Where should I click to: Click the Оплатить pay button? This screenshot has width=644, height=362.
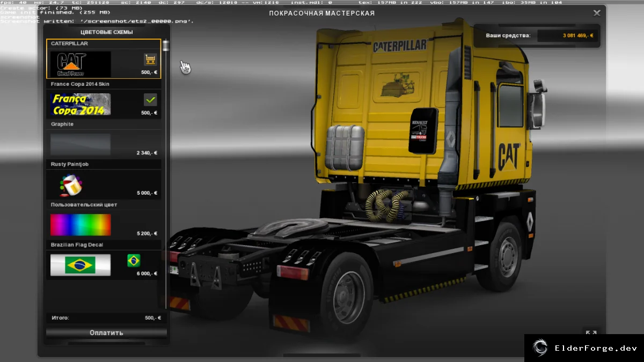106,333
